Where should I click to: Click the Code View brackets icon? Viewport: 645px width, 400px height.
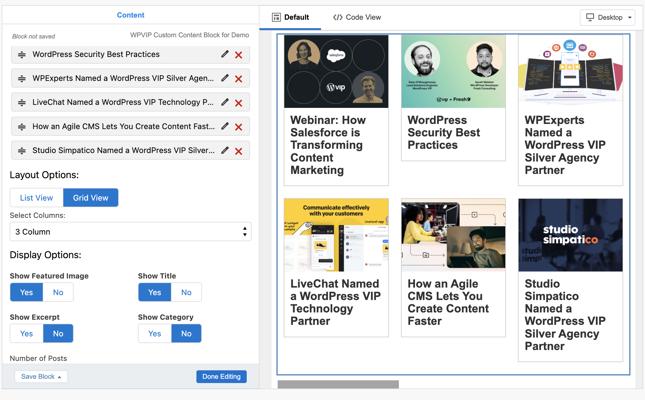tap(338, 17)
